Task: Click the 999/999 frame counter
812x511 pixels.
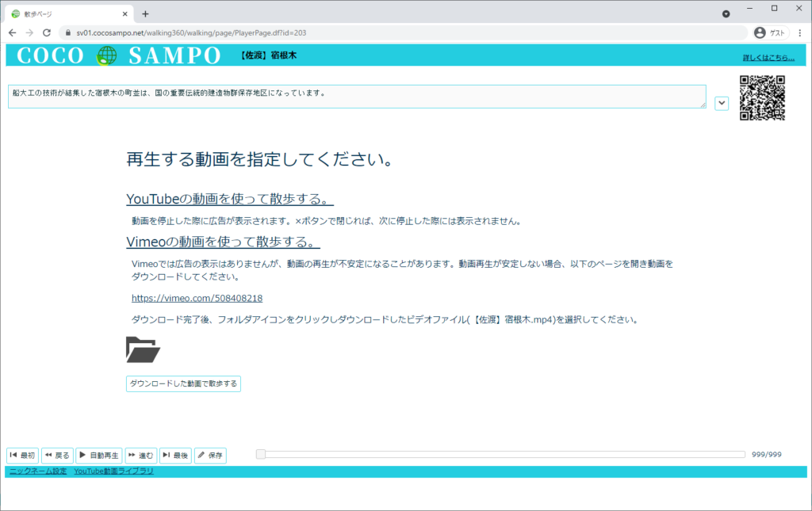Action: (x=767, y=455)
